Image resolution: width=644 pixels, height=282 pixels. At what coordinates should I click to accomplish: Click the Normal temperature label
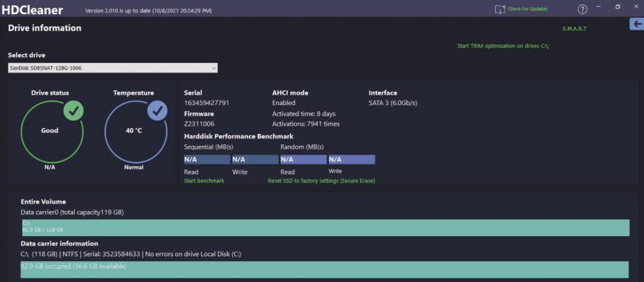(x=134, y=167)
